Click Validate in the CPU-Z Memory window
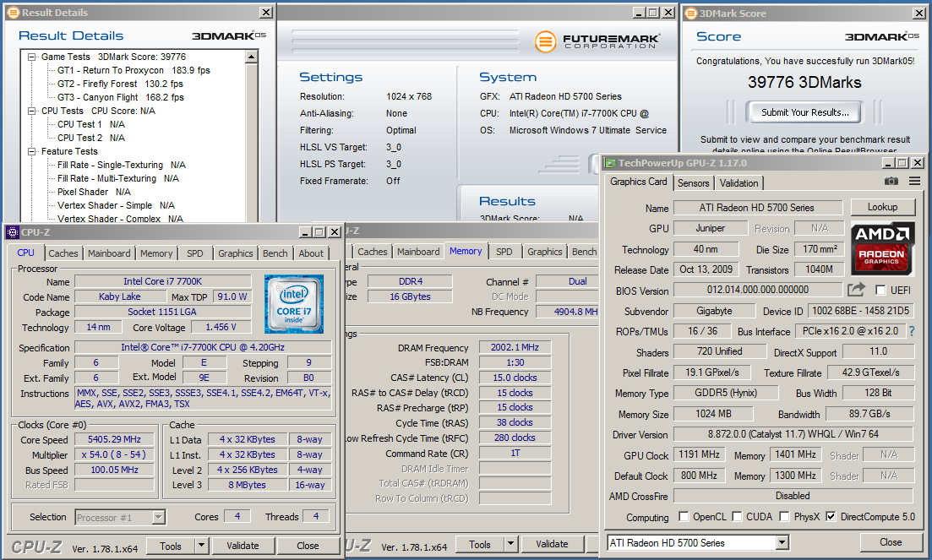This screenshot has height=560, width=932. coord(552,544)
